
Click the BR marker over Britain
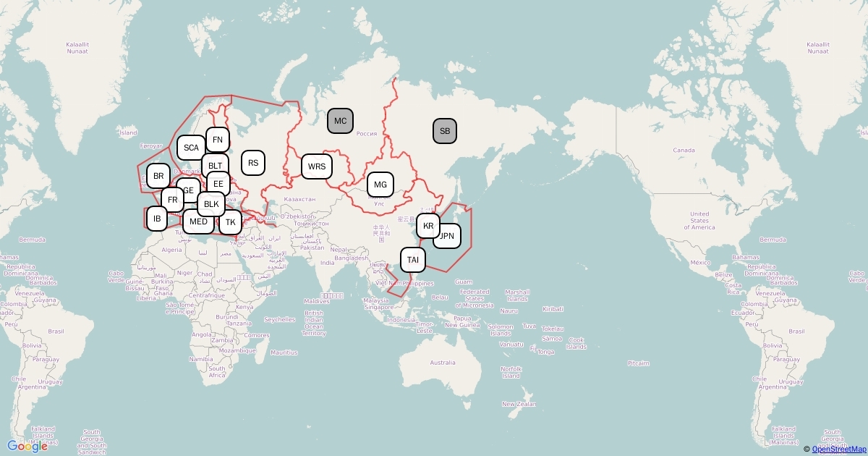[158, 176]
